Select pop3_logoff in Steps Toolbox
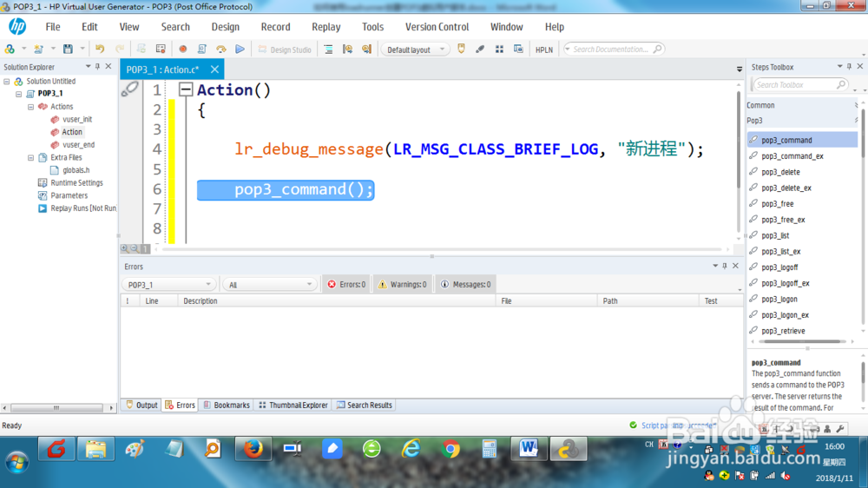The width and height of the screenshot is (868, 488). point(779,267)
